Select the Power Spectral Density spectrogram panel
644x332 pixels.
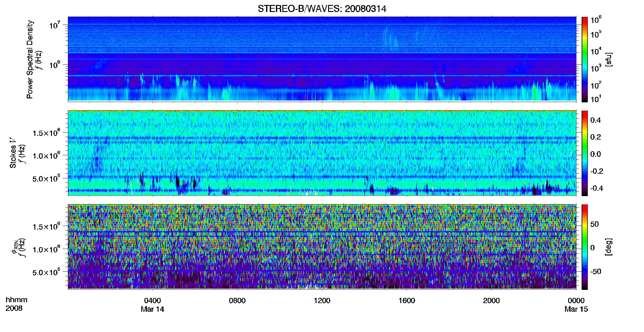[322, 59]
